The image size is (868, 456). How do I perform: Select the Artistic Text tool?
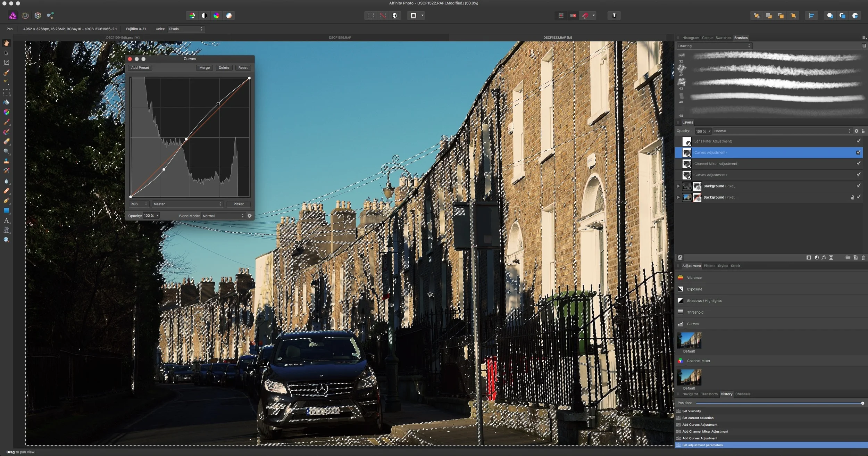tap(6, 221)
